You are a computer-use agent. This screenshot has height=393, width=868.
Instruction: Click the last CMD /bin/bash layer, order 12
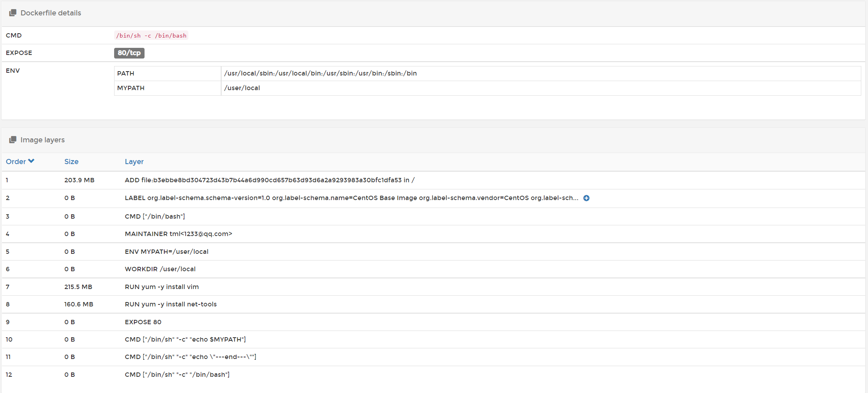pyautogui.click(x=177, y=375)
